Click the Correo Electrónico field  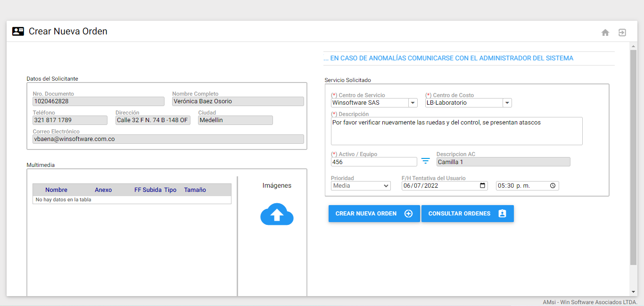coord(168,139)
